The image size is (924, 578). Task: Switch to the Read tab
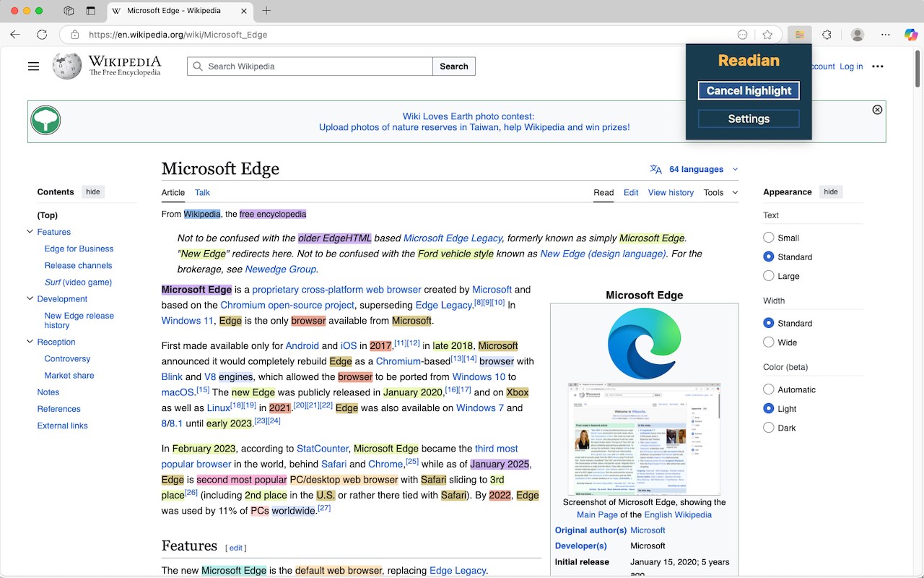point(603,192)
